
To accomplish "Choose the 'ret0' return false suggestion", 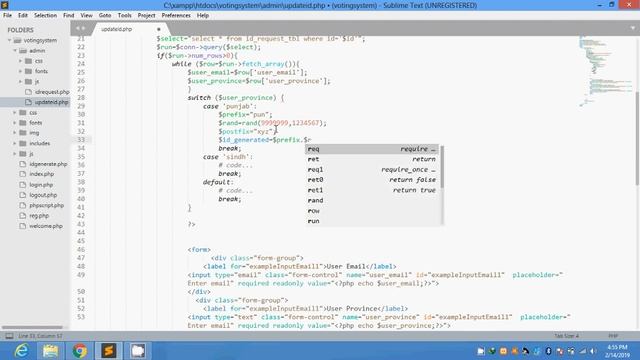I will (x=371, y=180).
